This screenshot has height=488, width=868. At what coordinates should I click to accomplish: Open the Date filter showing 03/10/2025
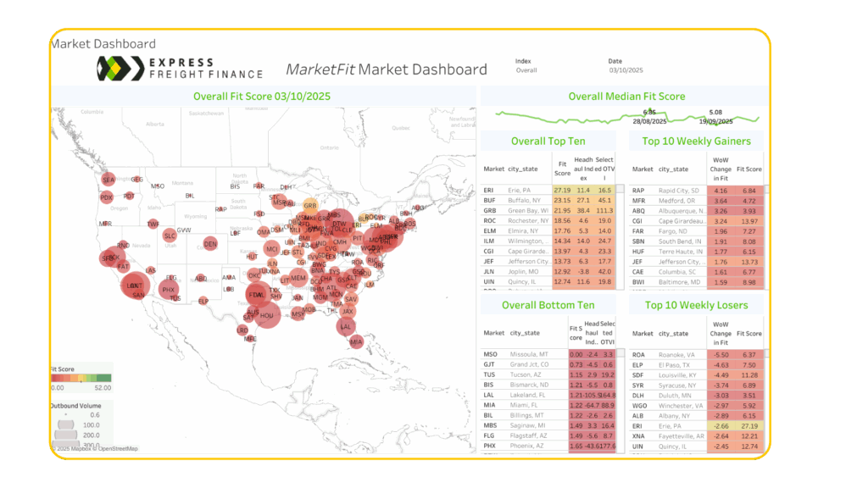(626, 70)
